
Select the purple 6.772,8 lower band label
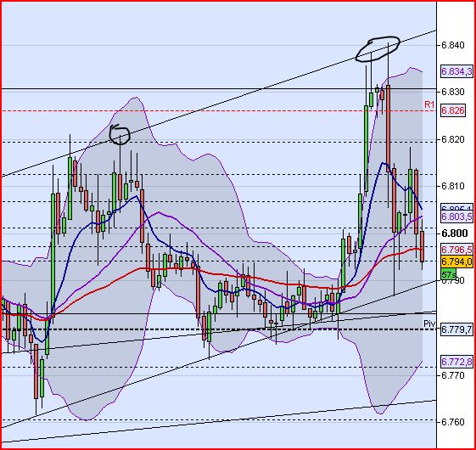tap(456, 362)
